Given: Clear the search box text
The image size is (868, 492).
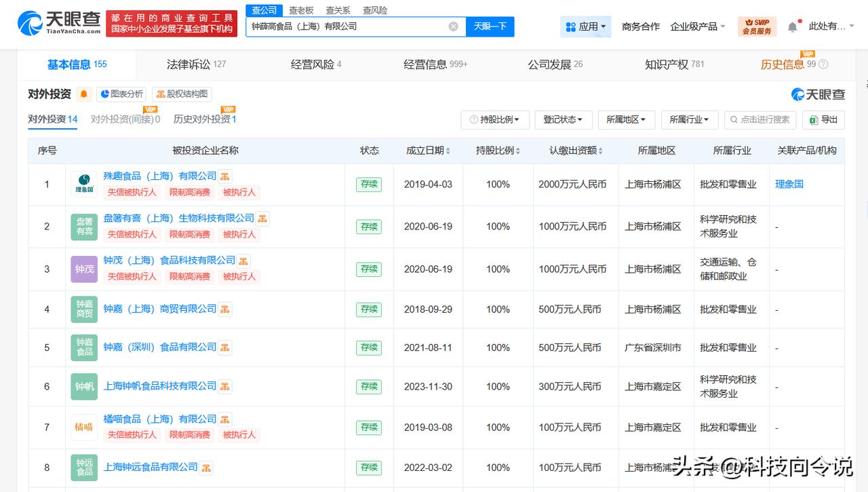Looking at the screenshot, I should point(454,26).
